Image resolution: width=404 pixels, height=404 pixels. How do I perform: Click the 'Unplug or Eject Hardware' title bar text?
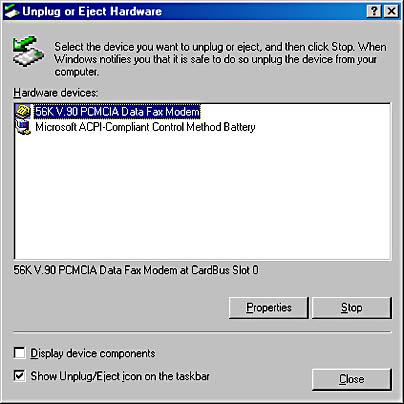[x=92, y=12]
